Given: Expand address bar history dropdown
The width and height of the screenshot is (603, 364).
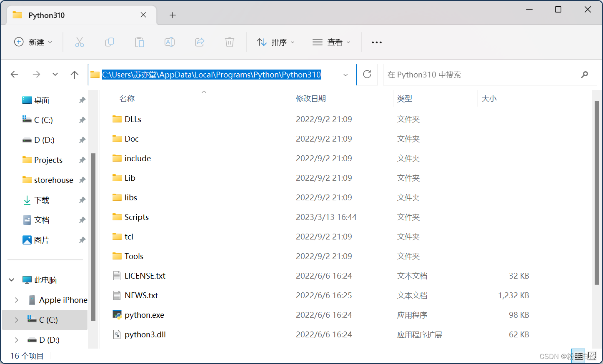Looking at the screenshot, I should 345,75.
